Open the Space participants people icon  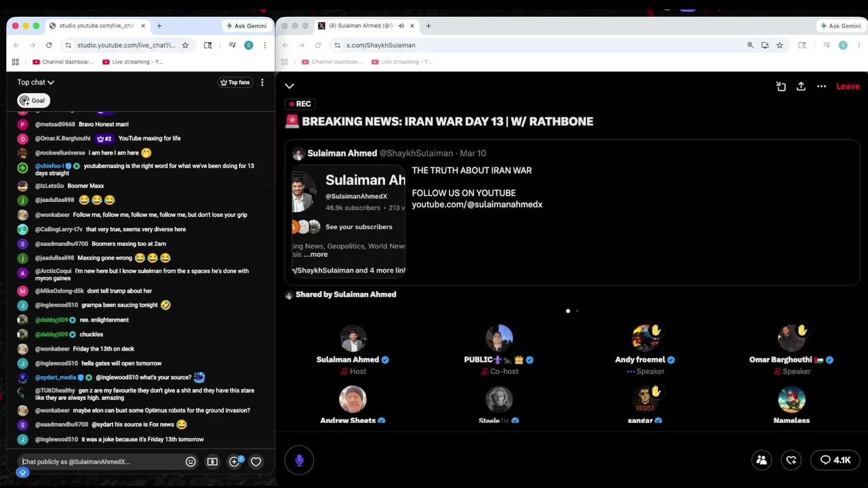click(762, 460)
